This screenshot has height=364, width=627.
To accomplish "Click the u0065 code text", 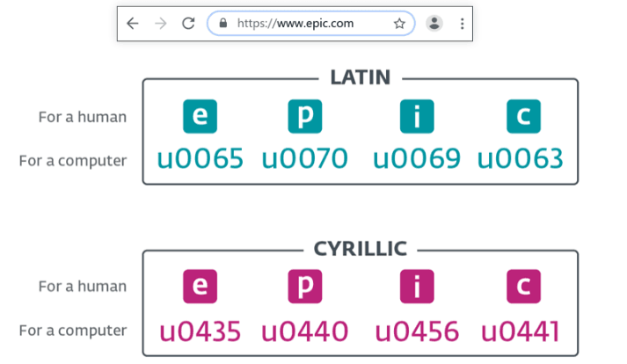I will (x=200, y=159).
